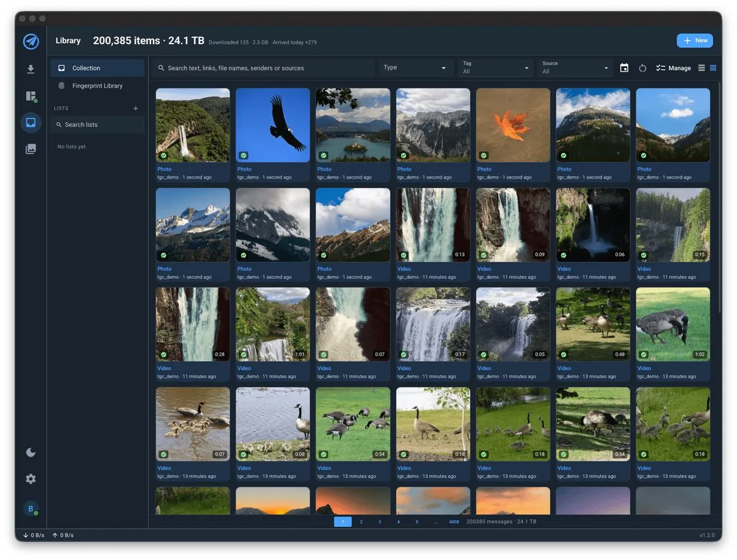The image size is (737, 560).
Task: Open the eagle silhouette photo thumbnail
Action: click(x=273, y=125)
